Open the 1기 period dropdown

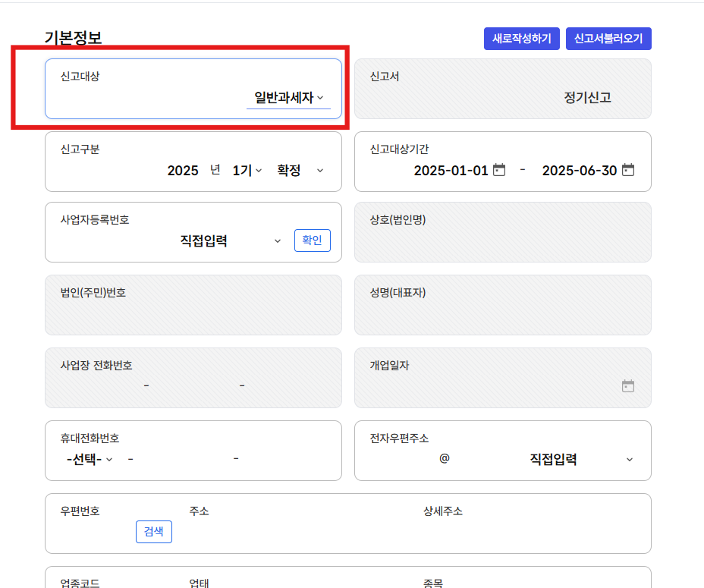coord(247,171)
